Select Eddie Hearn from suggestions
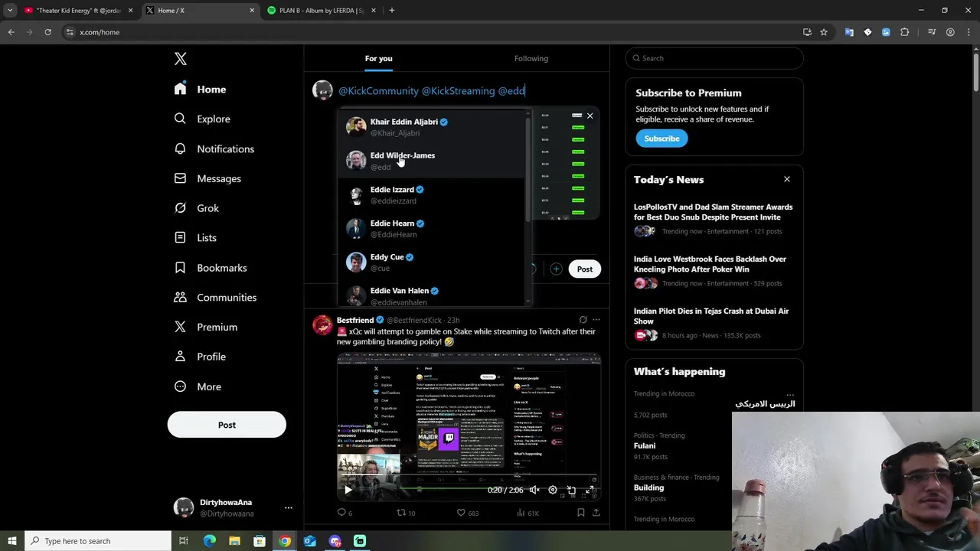This screenshot has width=980, height=551. point(432,229)
